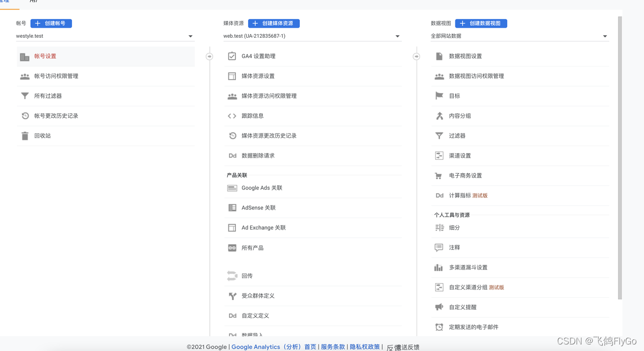Click the 产品关联 section heading

[x=237, y=175]
